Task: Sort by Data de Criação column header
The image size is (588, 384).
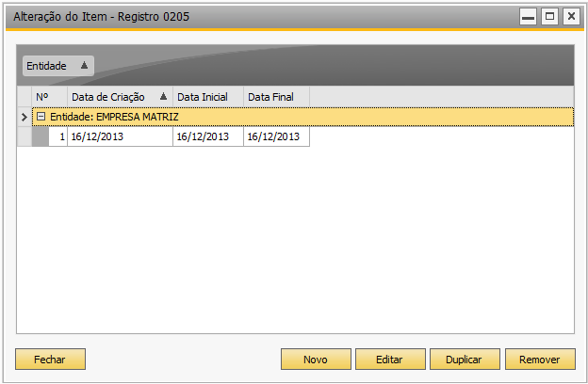Action: pyautogui.click(x=120, y=97)
